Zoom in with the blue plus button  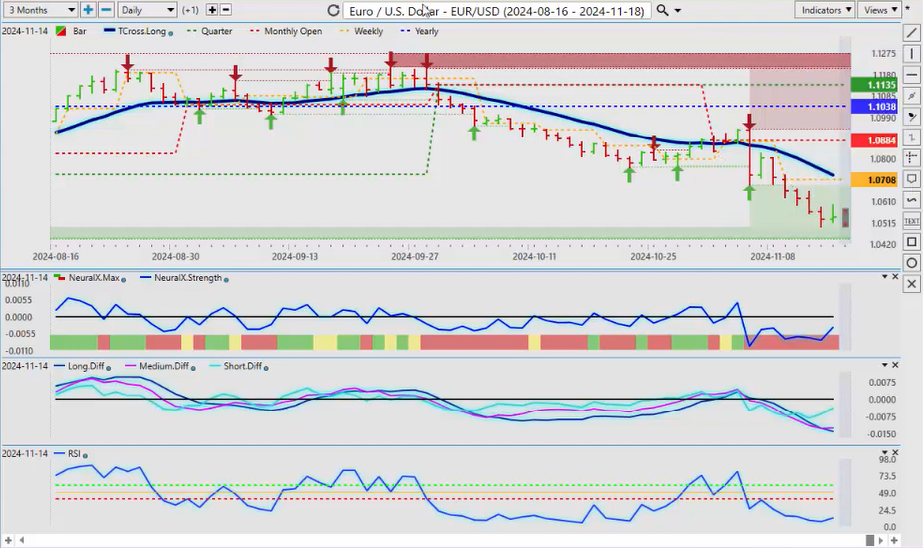point(88,10)
